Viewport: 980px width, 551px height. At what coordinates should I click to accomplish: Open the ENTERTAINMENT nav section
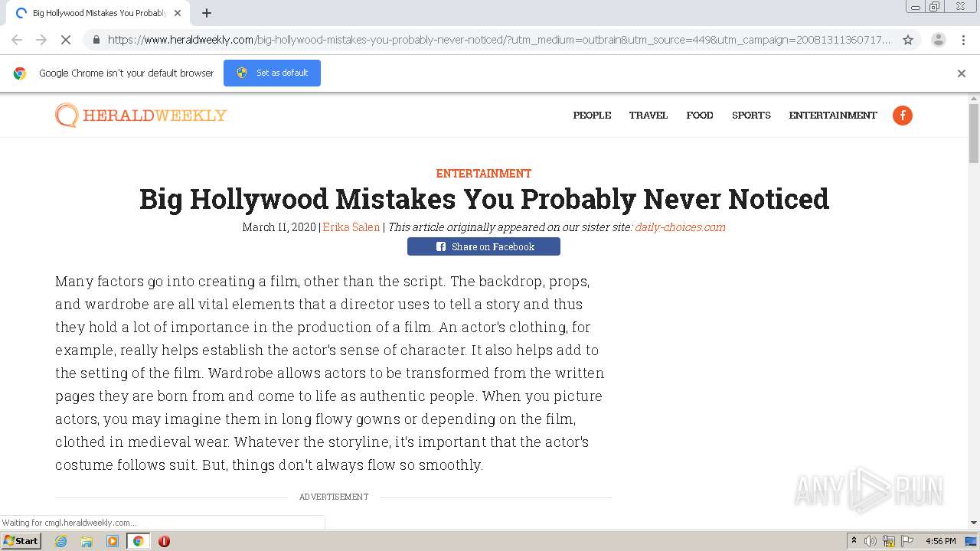click(x=833, y=116)
